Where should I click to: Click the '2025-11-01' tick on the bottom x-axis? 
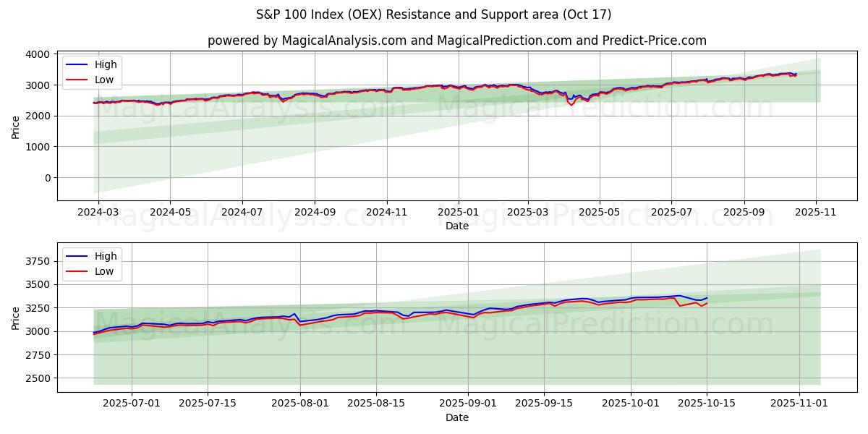(x=799, y=404)
